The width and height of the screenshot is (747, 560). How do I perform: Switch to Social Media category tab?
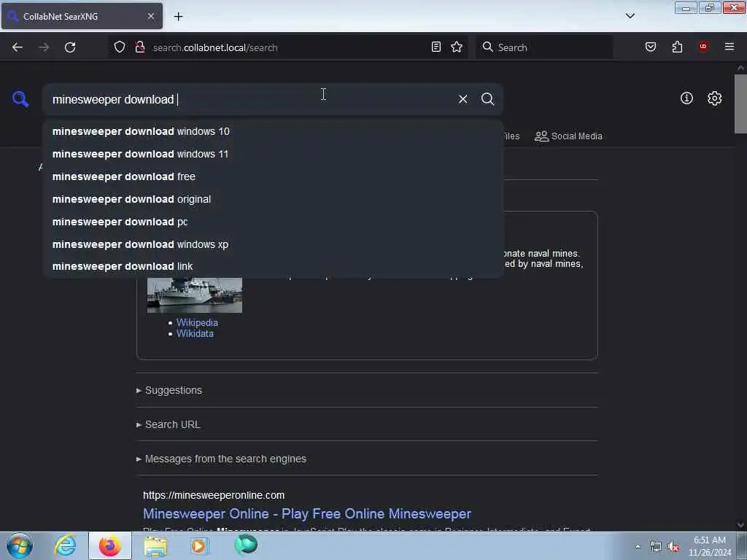pos(568,136)
